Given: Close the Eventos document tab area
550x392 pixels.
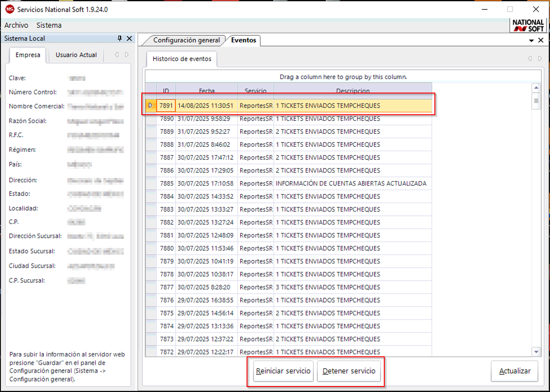Looking at the screenshot, I should click(541, 40).
